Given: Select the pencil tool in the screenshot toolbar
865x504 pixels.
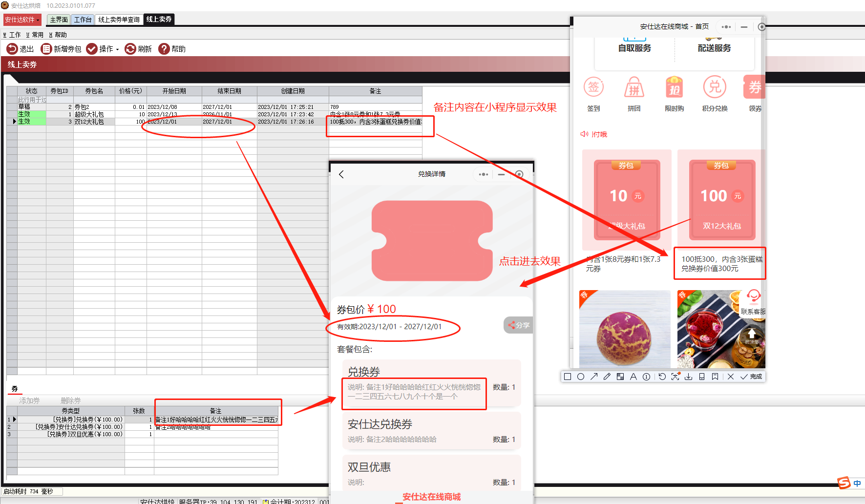Looking at the screenshot, I should click(x=607, y=377).
